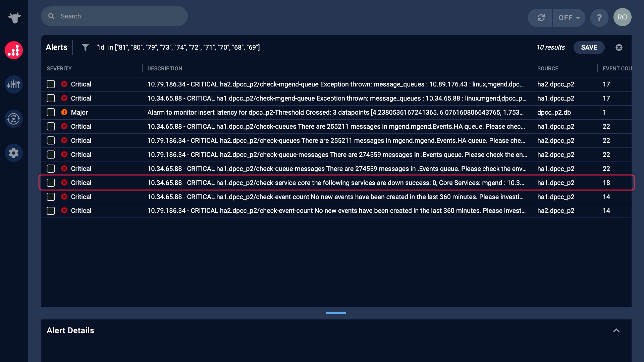Click the Alert Details heading
The image size is (644, 362).
(70, 330)
